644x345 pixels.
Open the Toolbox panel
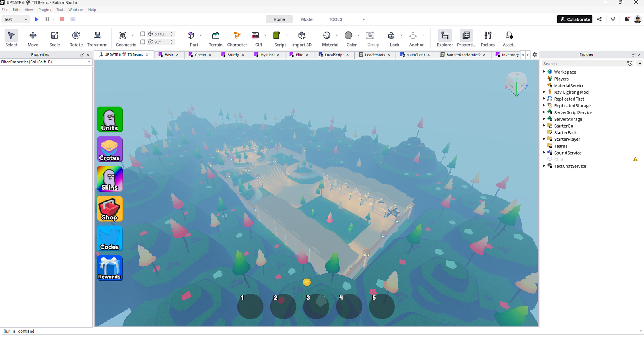tap(488, 39)
